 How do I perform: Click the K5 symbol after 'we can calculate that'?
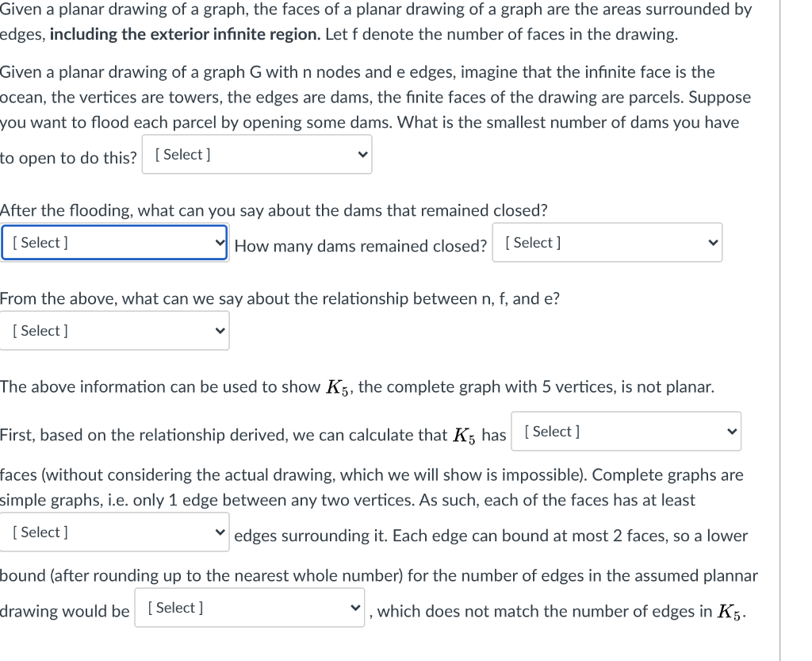(465, 436)
